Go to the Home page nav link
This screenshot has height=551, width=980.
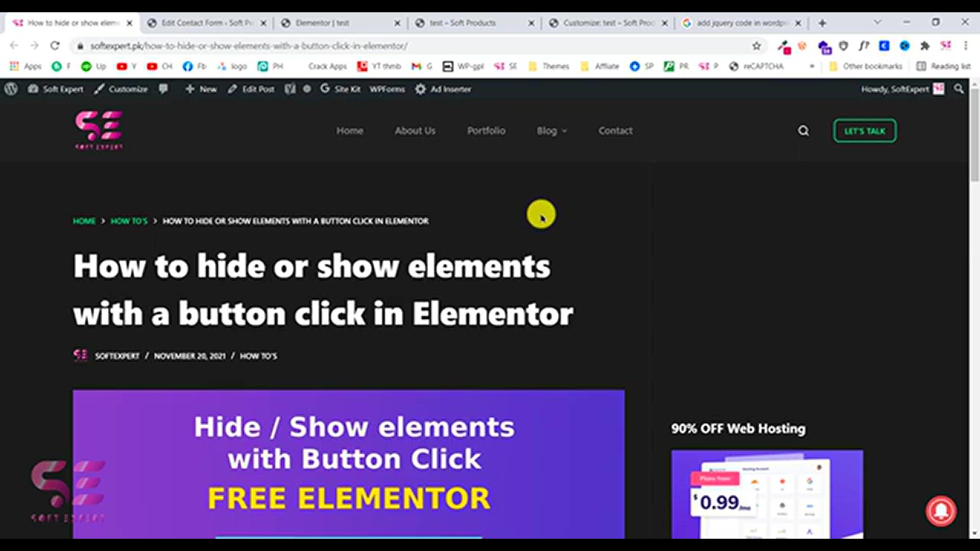point(350,131)
